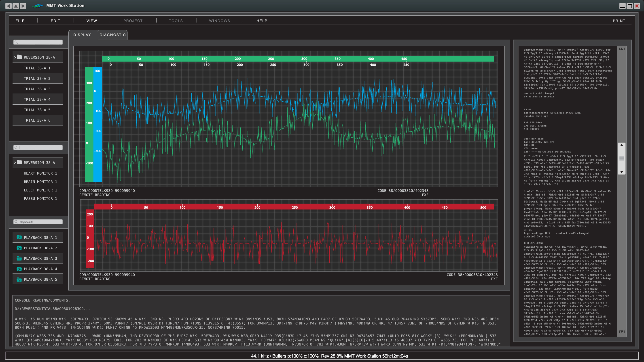Image resolution: width=644 pixels, height=362 pixels.
Task: Click the folder icon of the lower REVERSION 38-A
Action: 19,162
